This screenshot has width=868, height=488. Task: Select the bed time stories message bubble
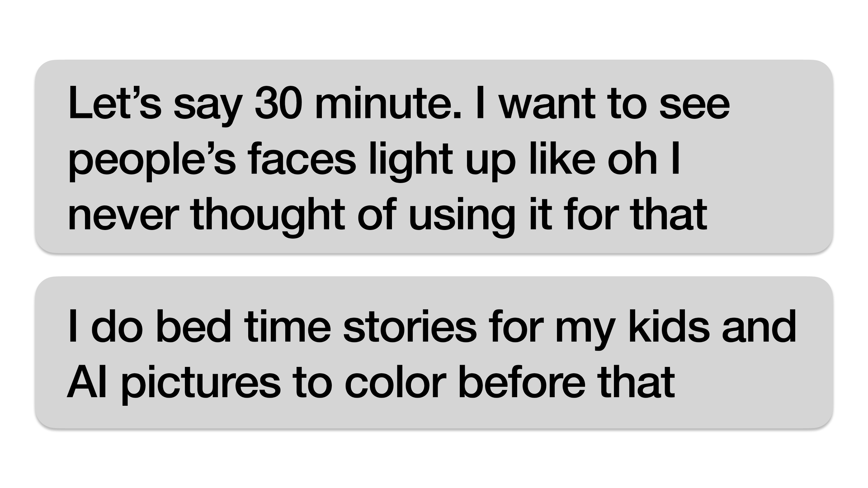tap(434, 352)
